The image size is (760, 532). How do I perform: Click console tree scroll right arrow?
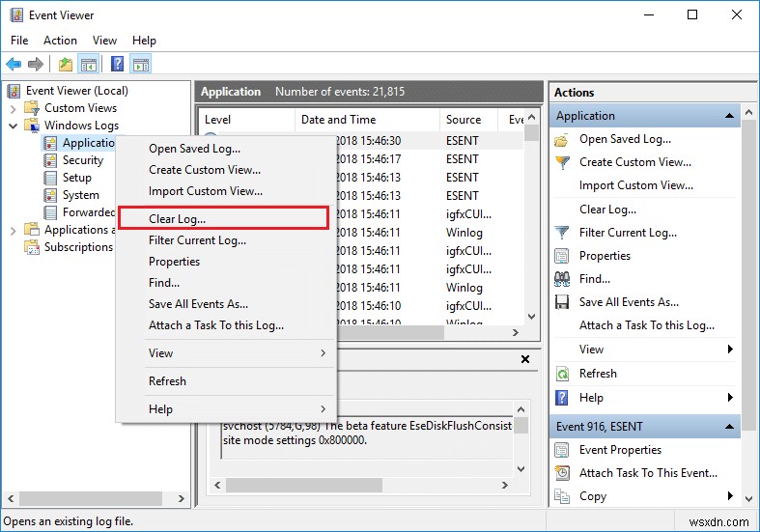(182, 498)
